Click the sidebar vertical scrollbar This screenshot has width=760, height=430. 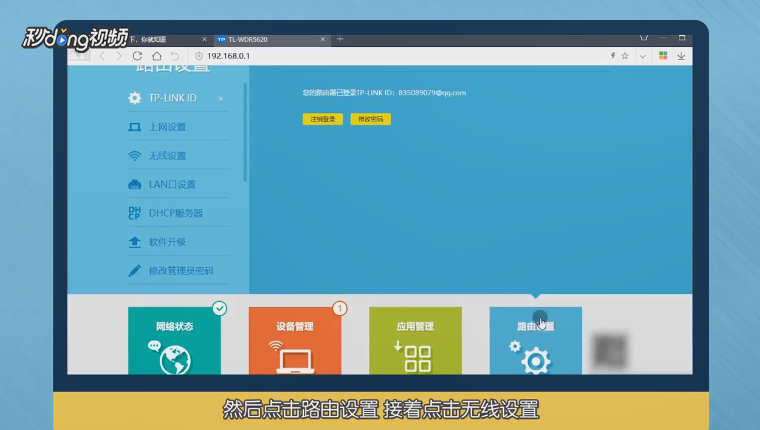(x=245, y=132)
